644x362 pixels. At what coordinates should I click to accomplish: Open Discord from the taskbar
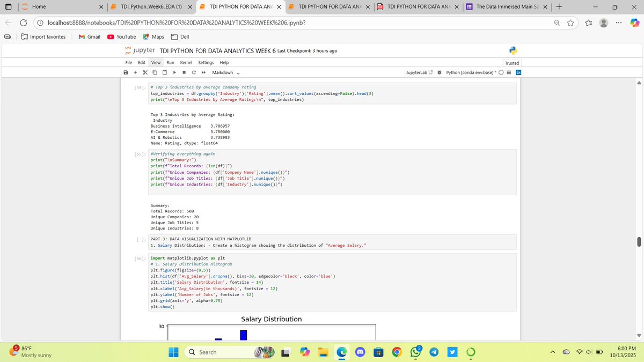pyautogui.click(x=359, y=352)
